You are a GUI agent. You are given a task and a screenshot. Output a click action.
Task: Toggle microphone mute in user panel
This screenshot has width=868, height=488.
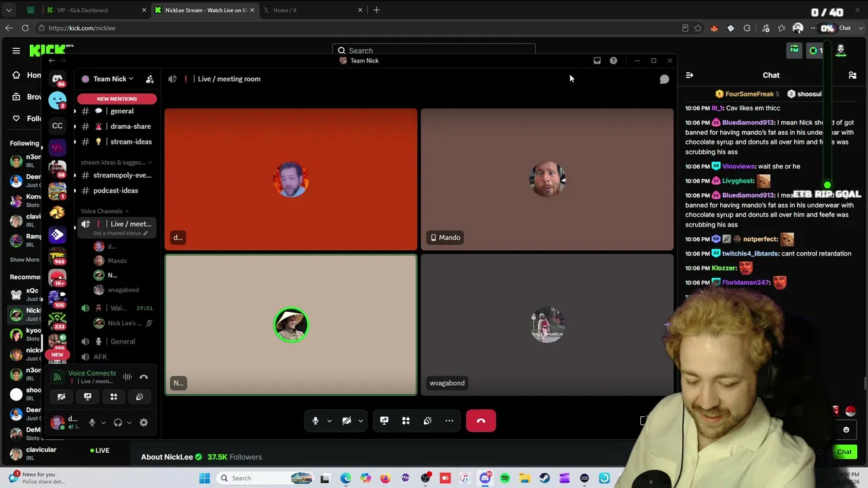[92, 422]
